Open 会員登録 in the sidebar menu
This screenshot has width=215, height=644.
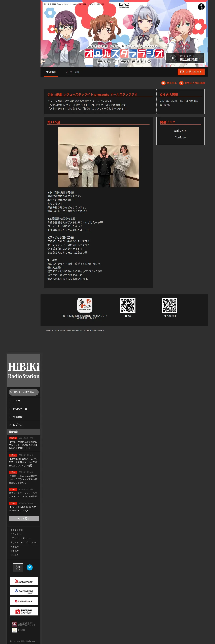coord(24,417)
